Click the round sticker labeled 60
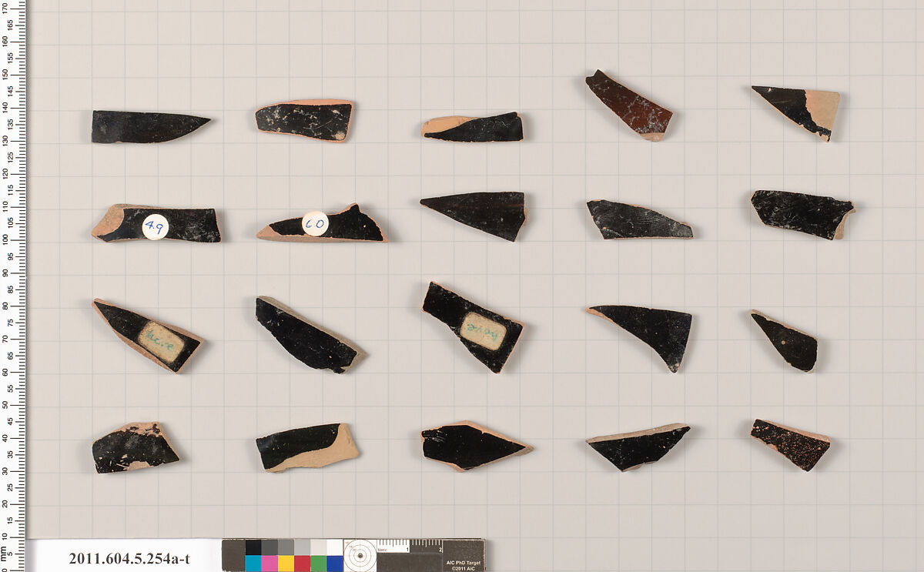 pyautogui.click(x=315, y=223)
